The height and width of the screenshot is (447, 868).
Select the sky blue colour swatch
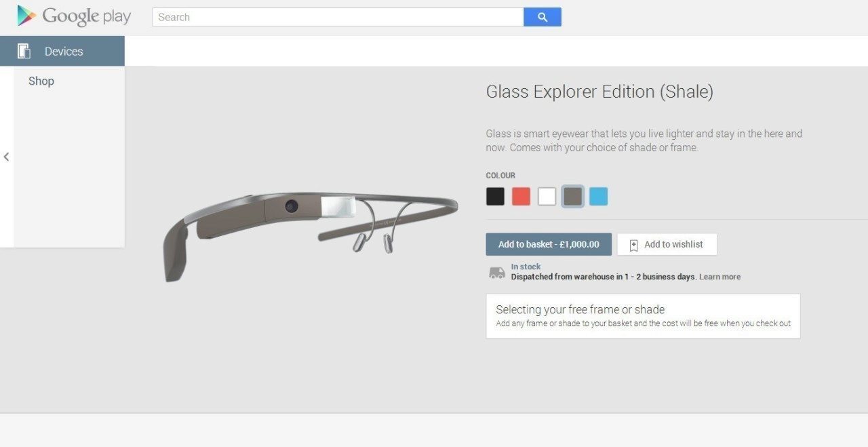[x=599, y=197]
